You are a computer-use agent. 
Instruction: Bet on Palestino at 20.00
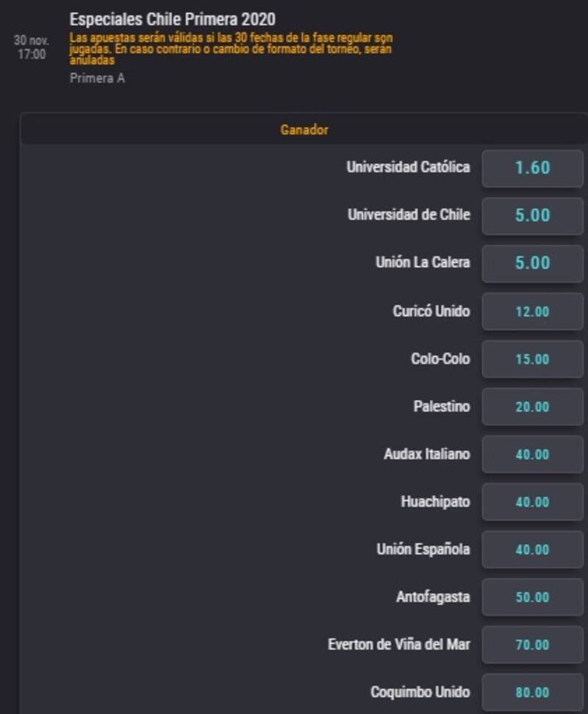click(532, 407)
